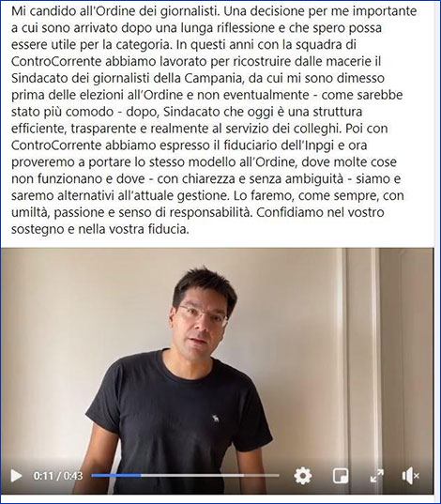Click the opening sentence 'Mi candido all'Ordine dei giornalisti'

tap(114, 11)
